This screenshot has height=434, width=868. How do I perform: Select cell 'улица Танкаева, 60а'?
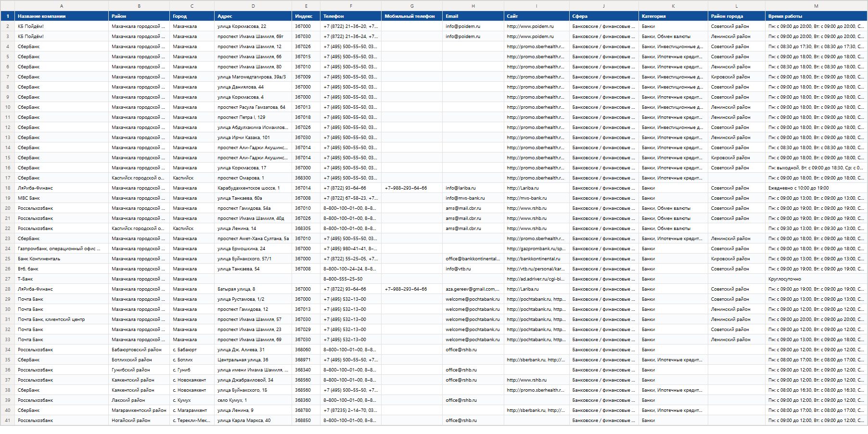[253, 198]
